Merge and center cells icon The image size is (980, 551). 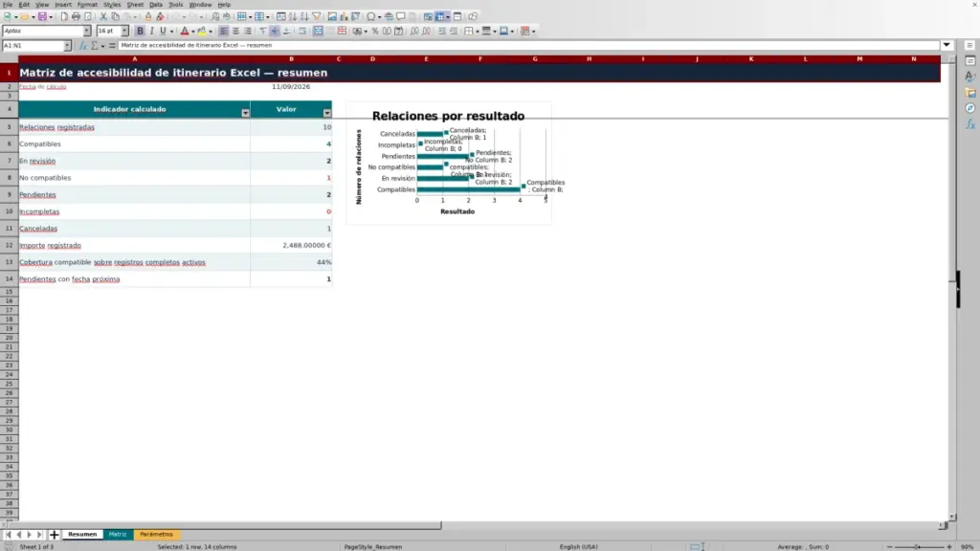[x=318, y=32]
